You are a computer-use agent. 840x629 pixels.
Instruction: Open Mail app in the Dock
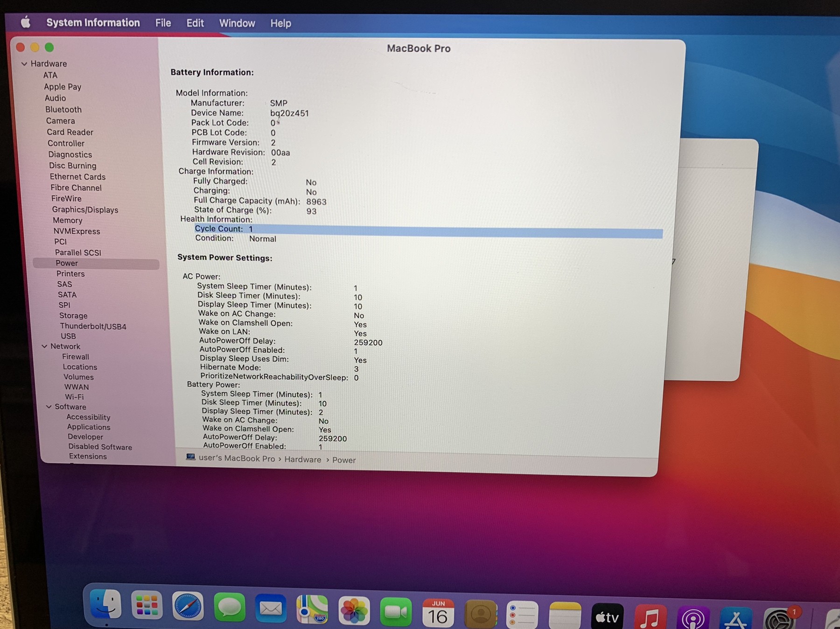pos(271,608)
